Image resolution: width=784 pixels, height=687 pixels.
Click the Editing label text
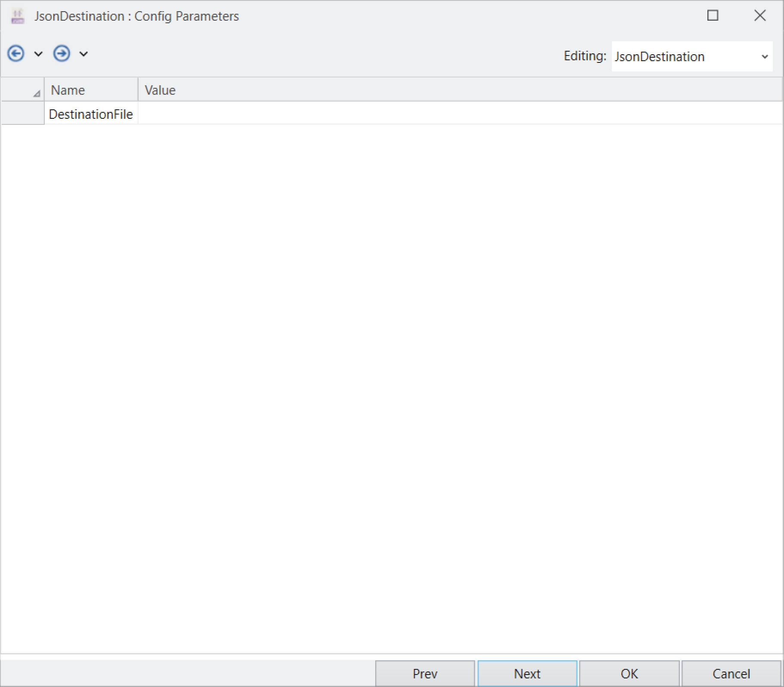(585, 56)
